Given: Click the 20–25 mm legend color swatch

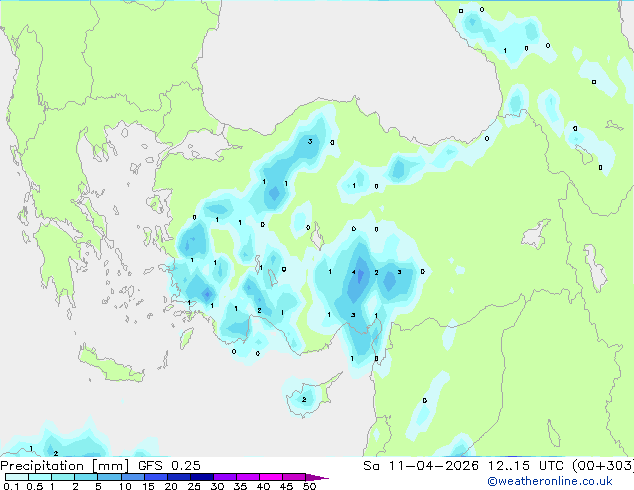Looking at the screenshot, I should click(178, 477).
